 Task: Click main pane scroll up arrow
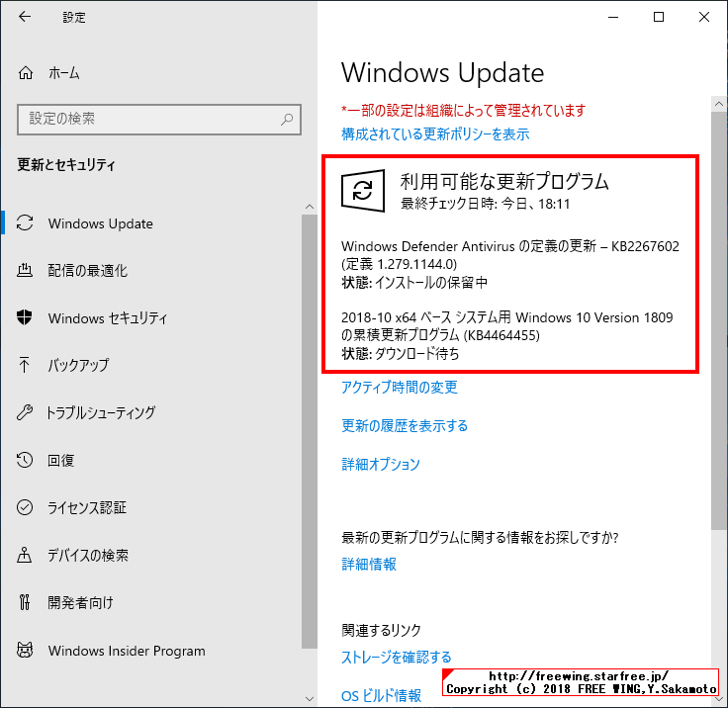coord(719,104)
